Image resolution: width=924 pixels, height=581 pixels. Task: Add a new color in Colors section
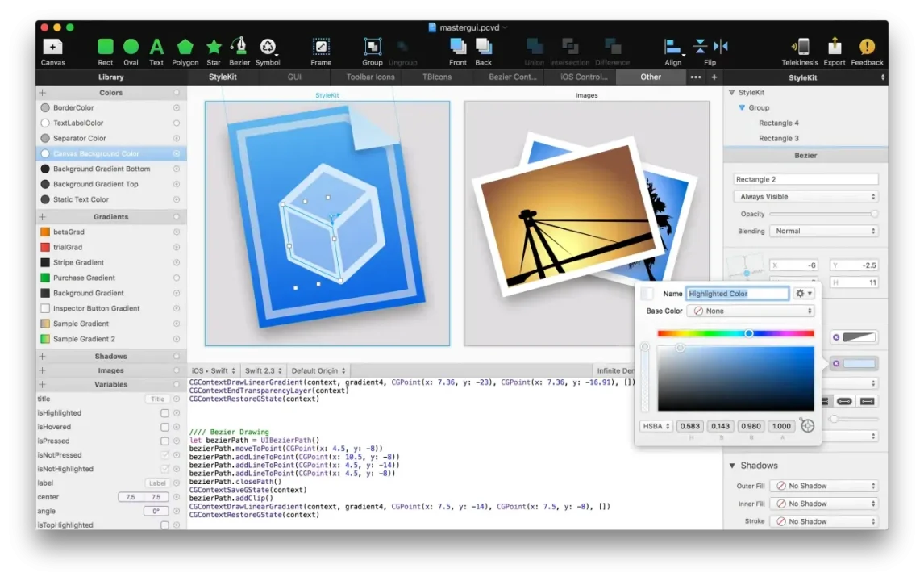(43, 93)
